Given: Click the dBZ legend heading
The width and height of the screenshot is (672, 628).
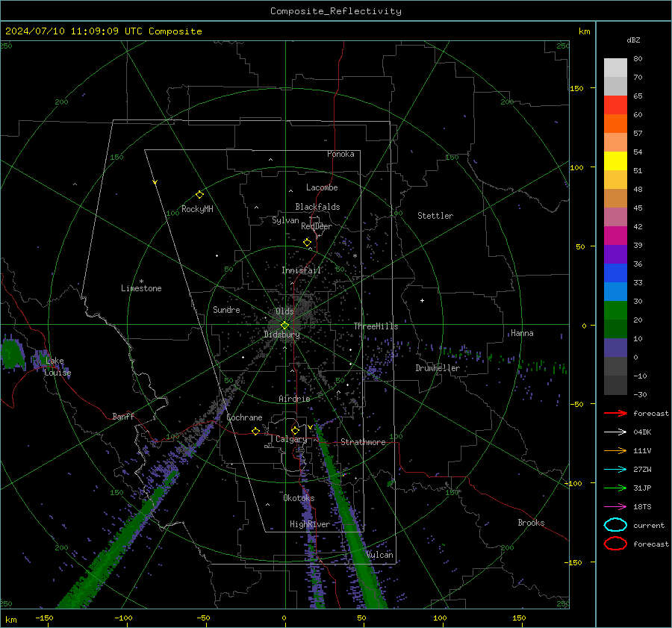Looking at the screenshot, I should click(x=633, y=40).
